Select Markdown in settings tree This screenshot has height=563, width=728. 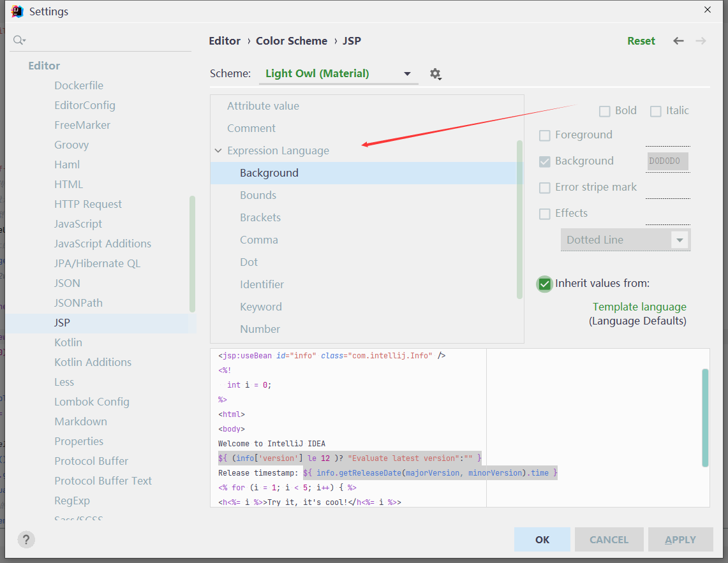click(x=81, y=421)
